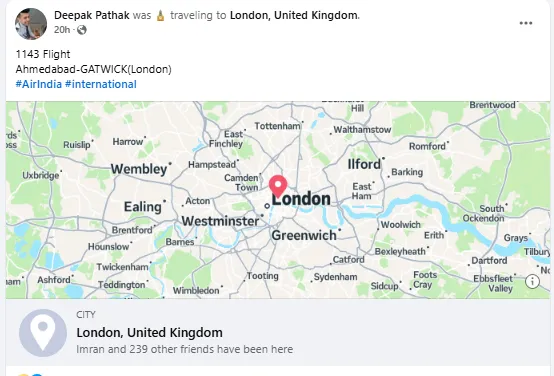
Task: Click the Wembley label on the map
Action: [x=139, y=169]
